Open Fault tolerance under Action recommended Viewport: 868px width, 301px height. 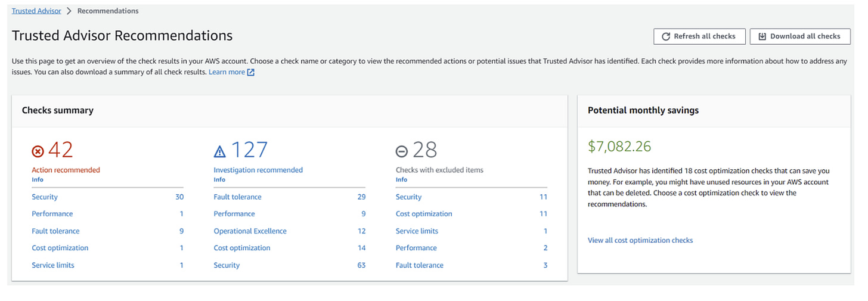[55, 231]
